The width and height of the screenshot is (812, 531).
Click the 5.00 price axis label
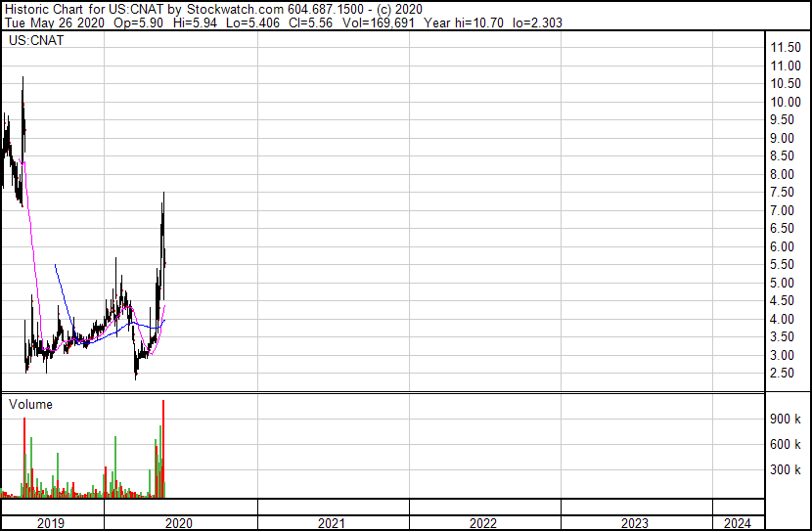pyautogui.click(x=782, y=283)
